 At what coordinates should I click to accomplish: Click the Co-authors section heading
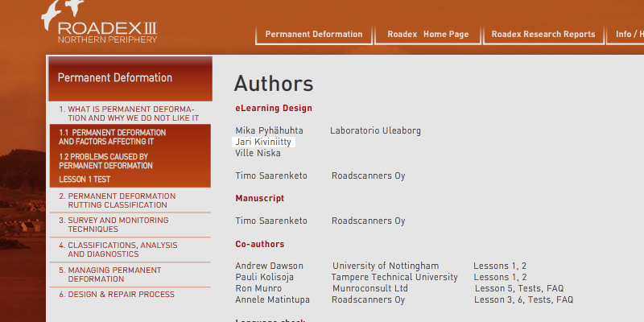[x=259, y=244]
